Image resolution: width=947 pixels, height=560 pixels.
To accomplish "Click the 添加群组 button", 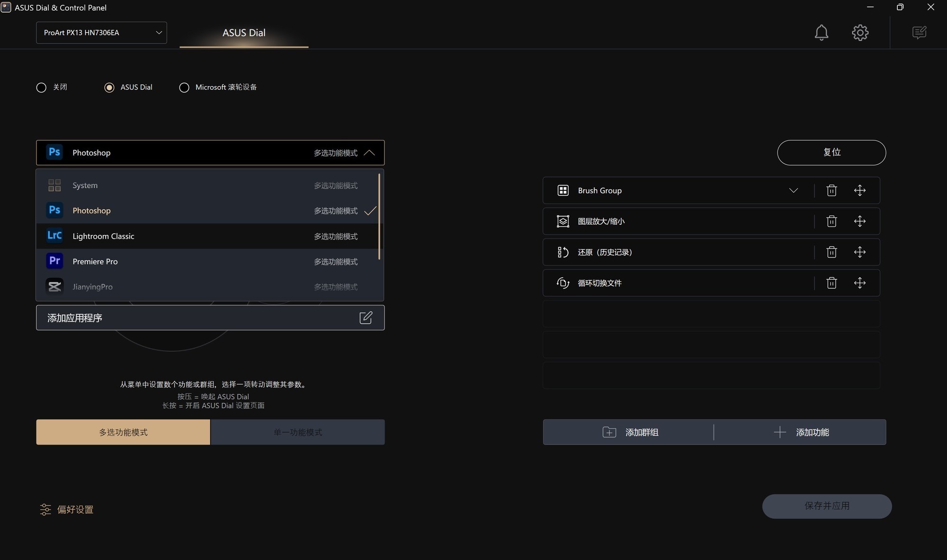I will [x=628, y=432].
